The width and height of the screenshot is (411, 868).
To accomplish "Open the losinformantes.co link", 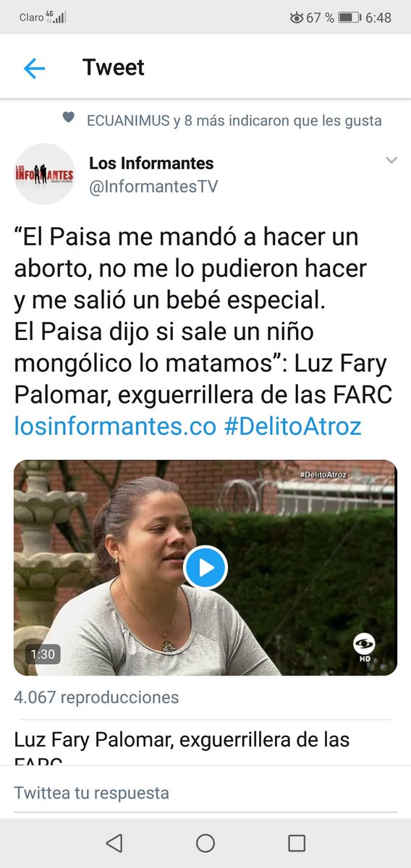I will (115, 427).
